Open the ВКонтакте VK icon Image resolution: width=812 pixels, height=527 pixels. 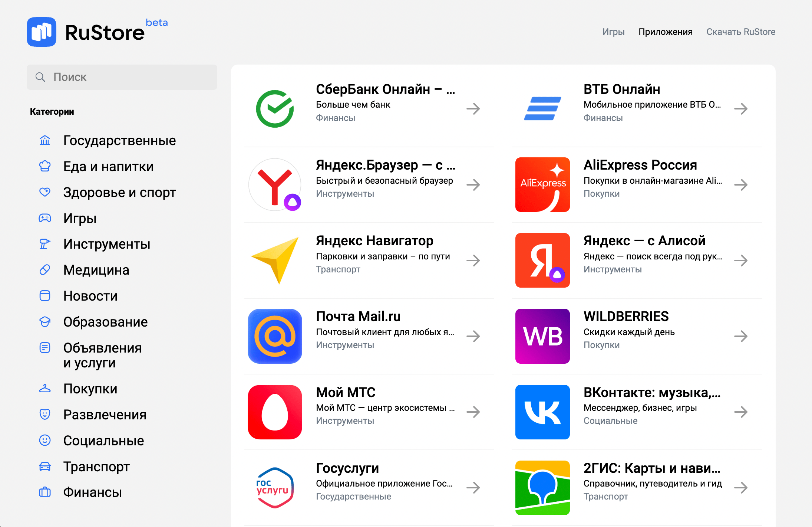tap(542, 412)
